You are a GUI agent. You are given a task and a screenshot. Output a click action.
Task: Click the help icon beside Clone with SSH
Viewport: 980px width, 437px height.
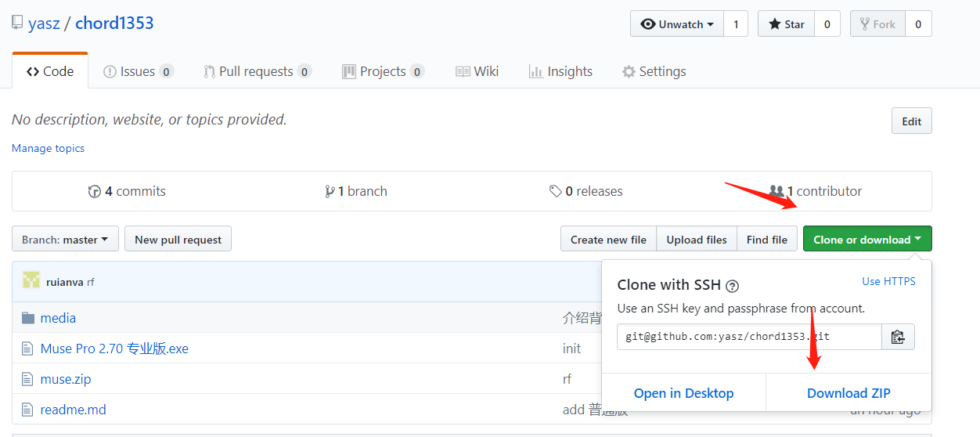coord(733,286)
